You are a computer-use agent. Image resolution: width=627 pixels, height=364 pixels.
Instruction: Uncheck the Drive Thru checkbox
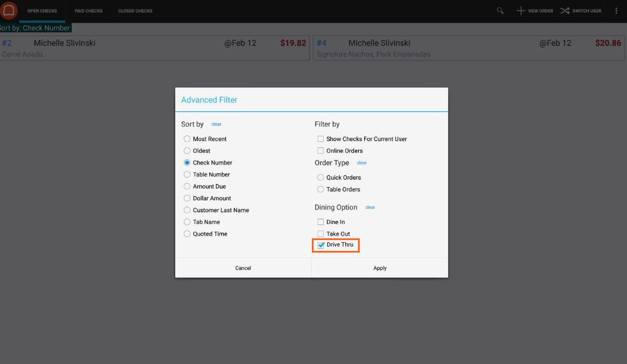click(x=321, y=245)
